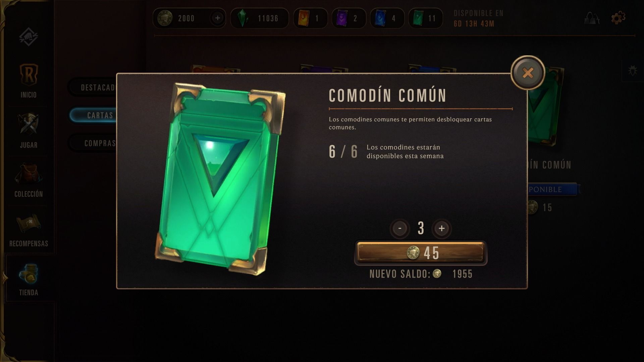
Task: Open the settings gear icon
Action: click(618, 18)
